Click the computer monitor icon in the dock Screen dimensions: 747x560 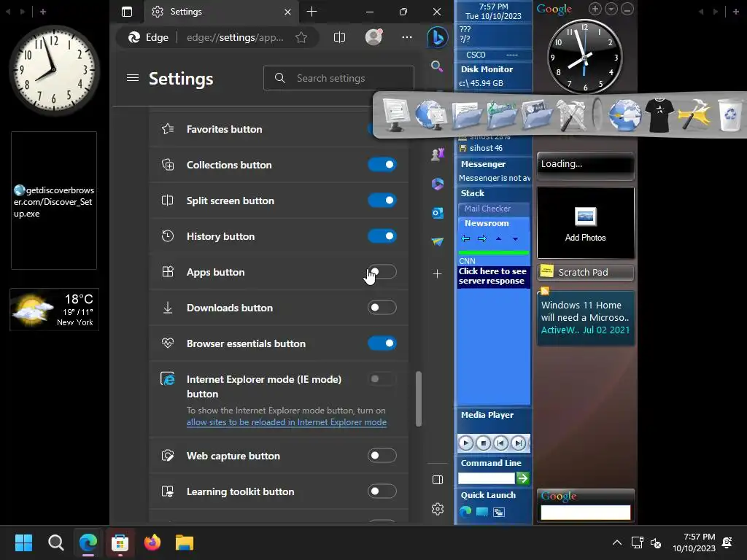395,114
